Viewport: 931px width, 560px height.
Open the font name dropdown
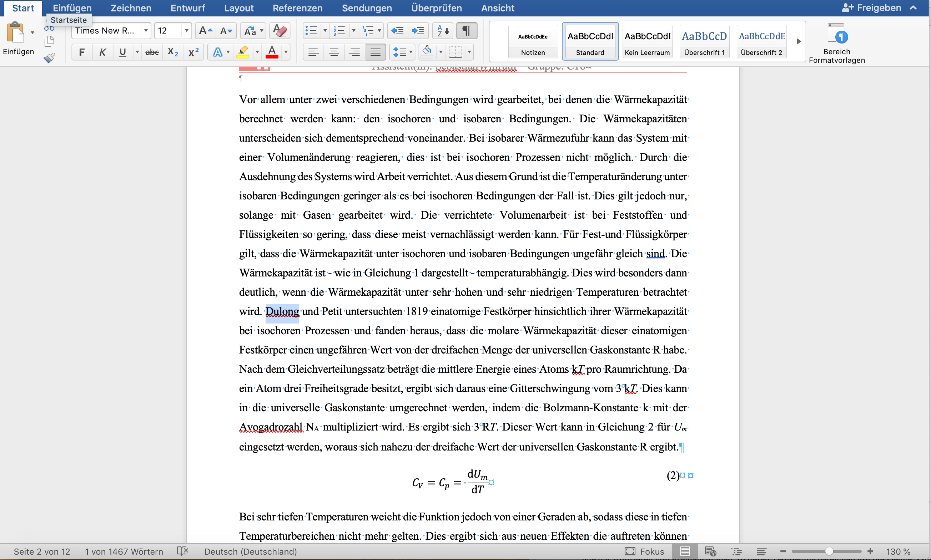(x=146, y=31)
